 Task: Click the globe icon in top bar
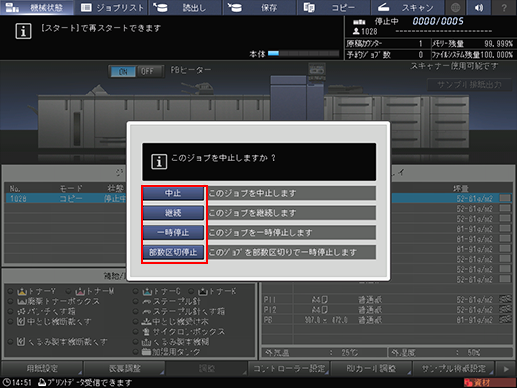pyautogui.click(x=455, y=7)
